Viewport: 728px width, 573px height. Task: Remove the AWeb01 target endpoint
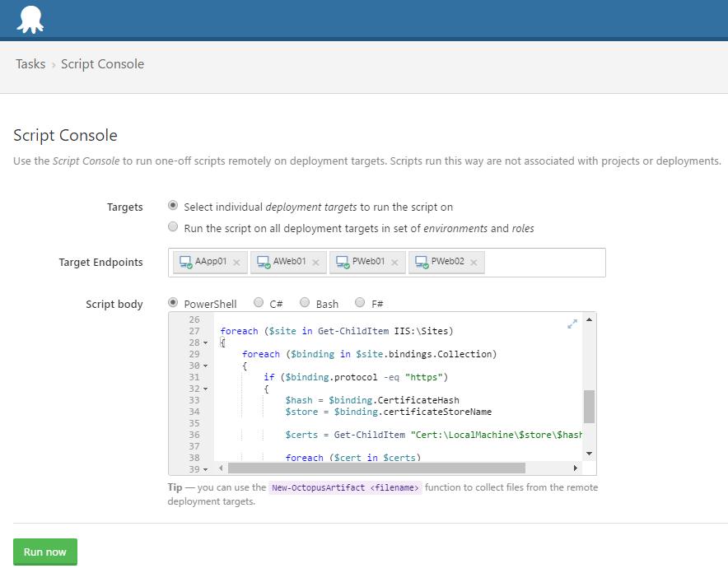point(314,262)
